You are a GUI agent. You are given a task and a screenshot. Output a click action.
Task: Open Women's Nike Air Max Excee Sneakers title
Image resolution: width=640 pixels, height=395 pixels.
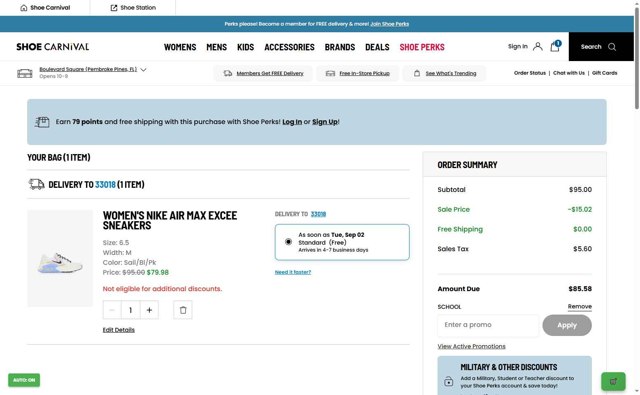coord(170,220)
